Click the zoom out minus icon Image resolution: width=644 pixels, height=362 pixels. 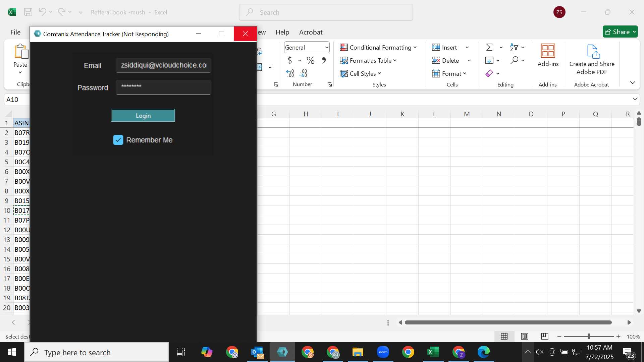click(x=559, y=337)
